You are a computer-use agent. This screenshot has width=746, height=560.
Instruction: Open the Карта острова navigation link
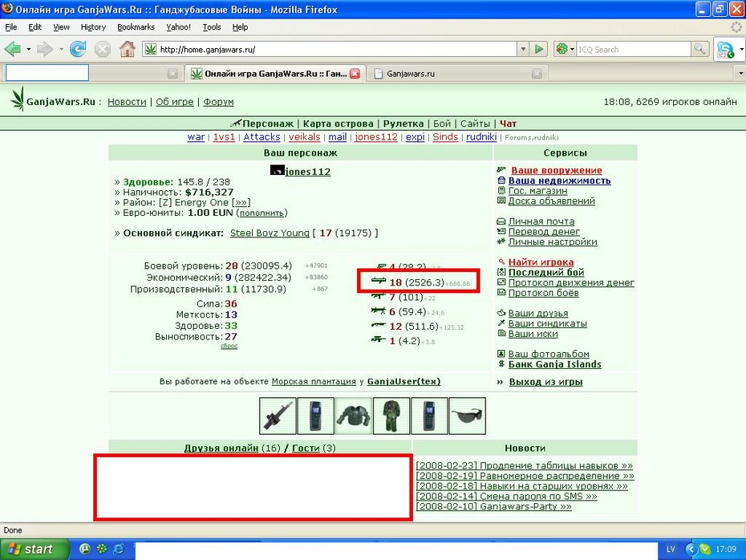click(x=338, y=124)
